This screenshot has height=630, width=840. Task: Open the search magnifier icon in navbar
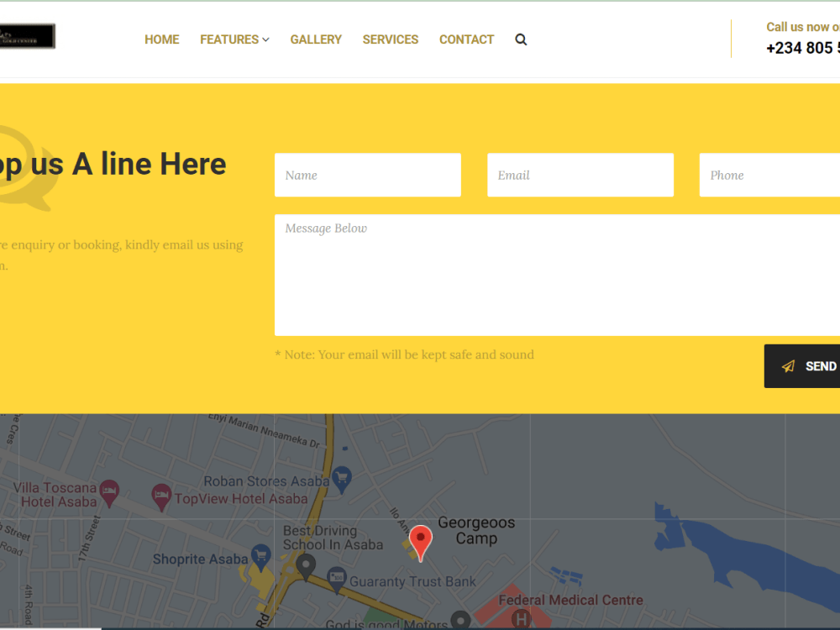[x=521, y=39]
